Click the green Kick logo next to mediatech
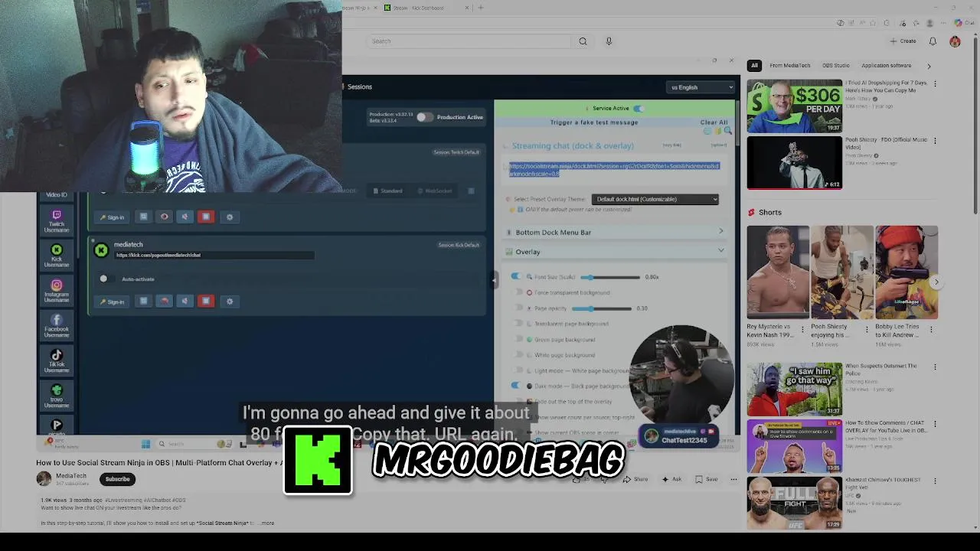This screenshot has height=551, width=980. [x=101, y=250]
